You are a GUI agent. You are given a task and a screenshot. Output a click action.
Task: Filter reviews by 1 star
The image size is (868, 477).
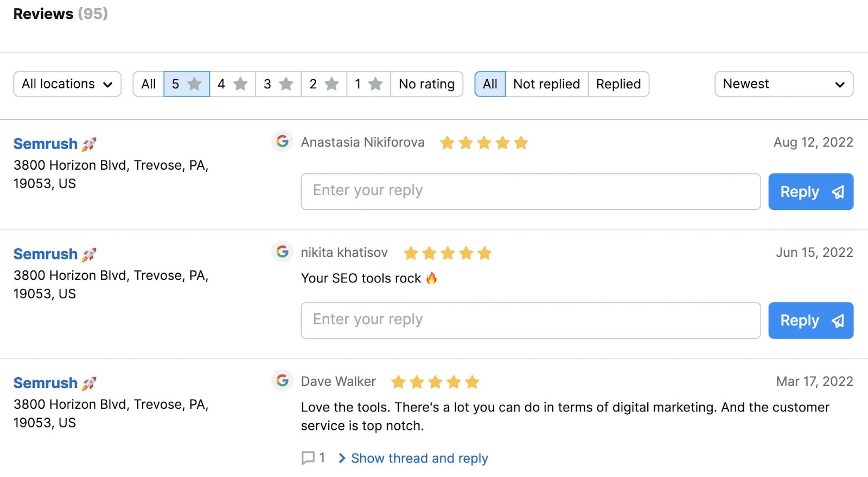[369, 84]
